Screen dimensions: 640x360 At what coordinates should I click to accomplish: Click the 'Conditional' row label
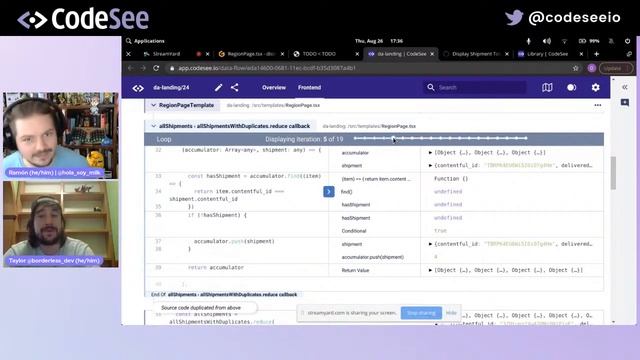(354, 231)
